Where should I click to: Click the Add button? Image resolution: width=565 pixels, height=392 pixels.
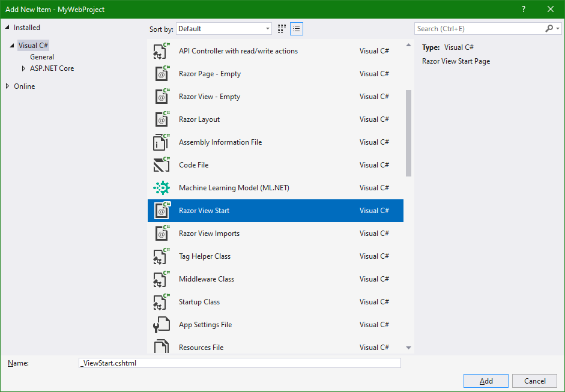pyautogui.click(x=486, y=381)
